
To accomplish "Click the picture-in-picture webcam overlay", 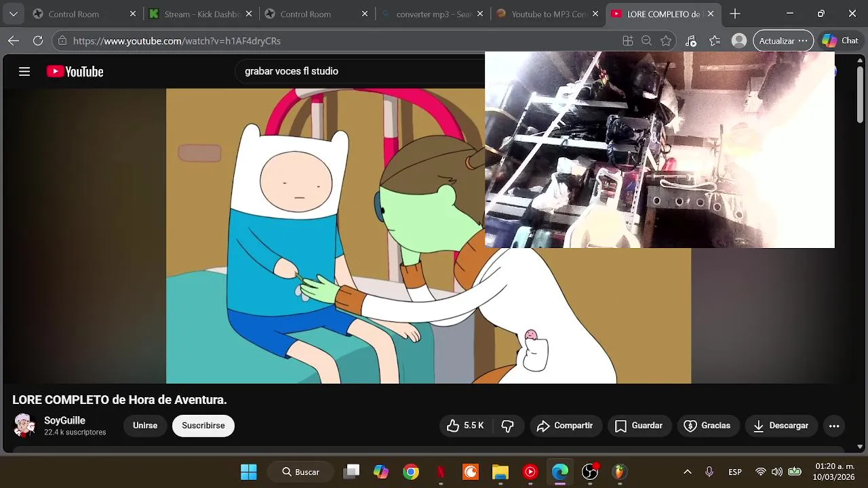I will point(660,150).
